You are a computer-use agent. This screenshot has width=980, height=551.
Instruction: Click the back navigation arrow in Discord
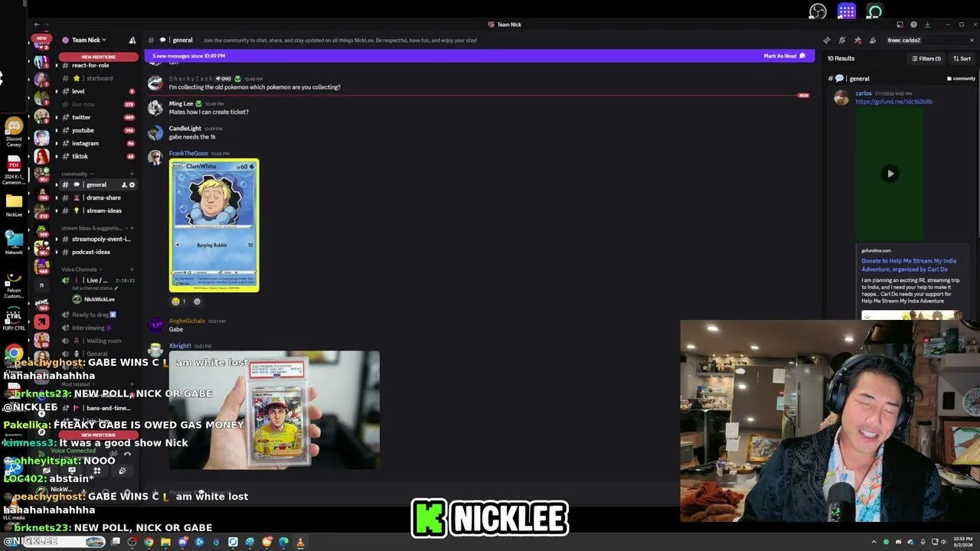click(x=37, y=24)
